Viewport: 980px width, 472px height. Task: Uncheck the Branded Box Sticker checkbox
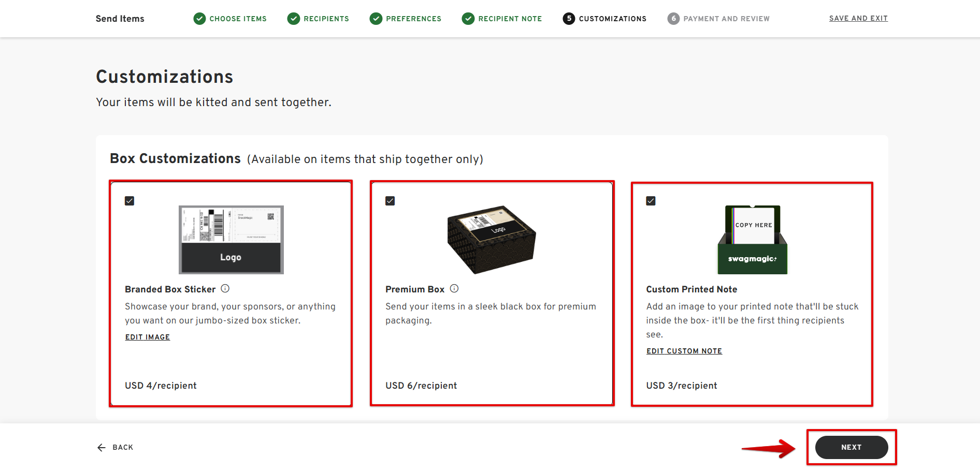(129, 201)
